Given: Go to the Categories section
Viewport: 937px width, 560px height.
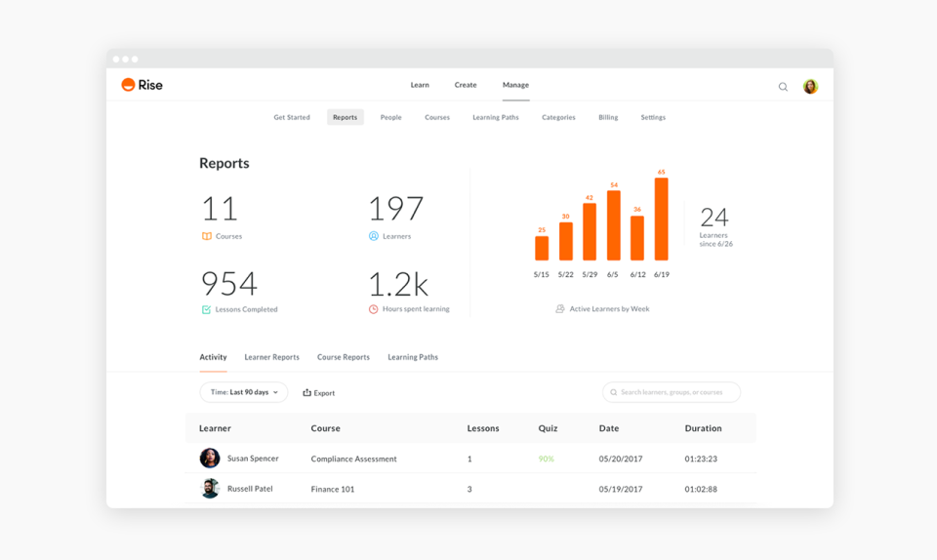Looking at the screenshot, I should click(558, 118).
